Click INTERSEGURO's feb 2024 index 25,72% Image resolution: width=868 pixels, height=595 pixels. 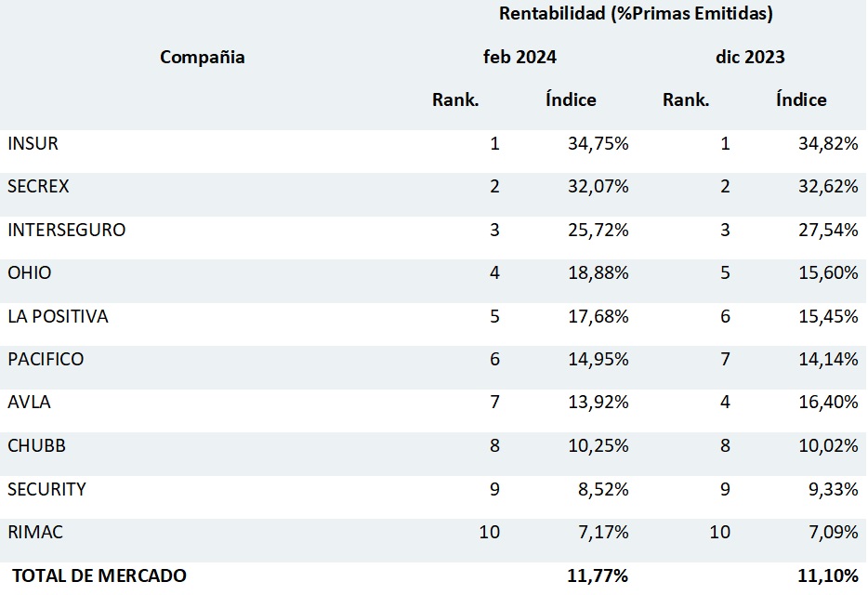click(x=598, y=230)
